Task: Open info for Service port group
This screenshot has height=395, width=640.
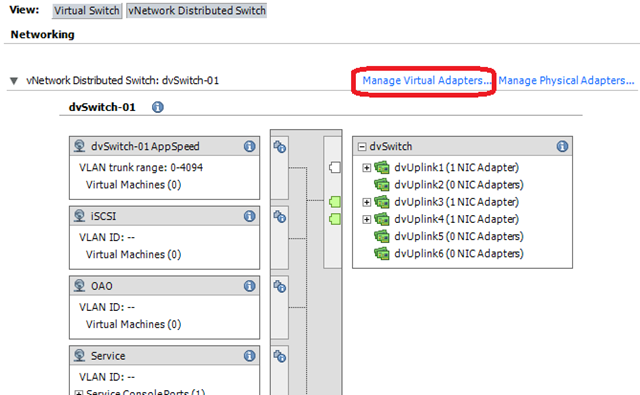Action: [249, 356]
